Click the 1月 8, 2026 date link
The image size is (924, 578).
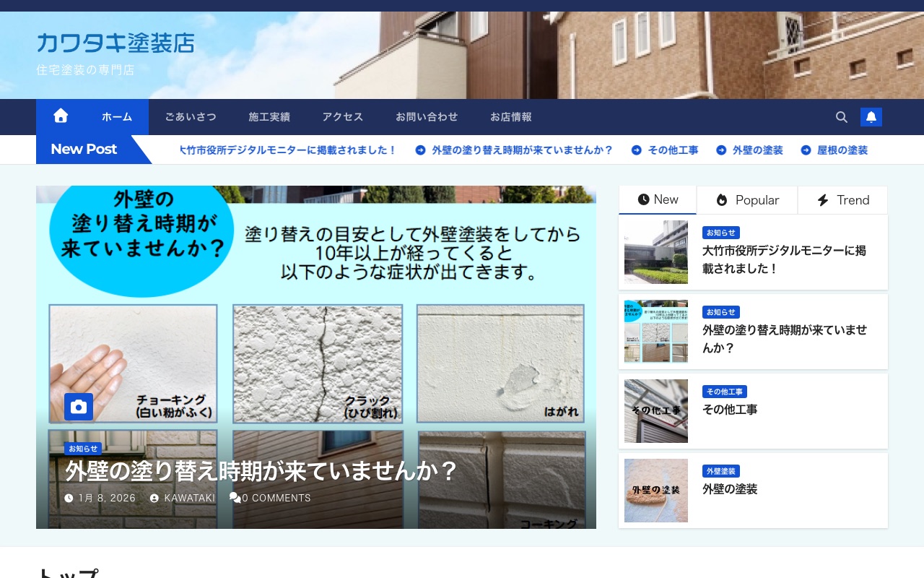coord(107,498)
